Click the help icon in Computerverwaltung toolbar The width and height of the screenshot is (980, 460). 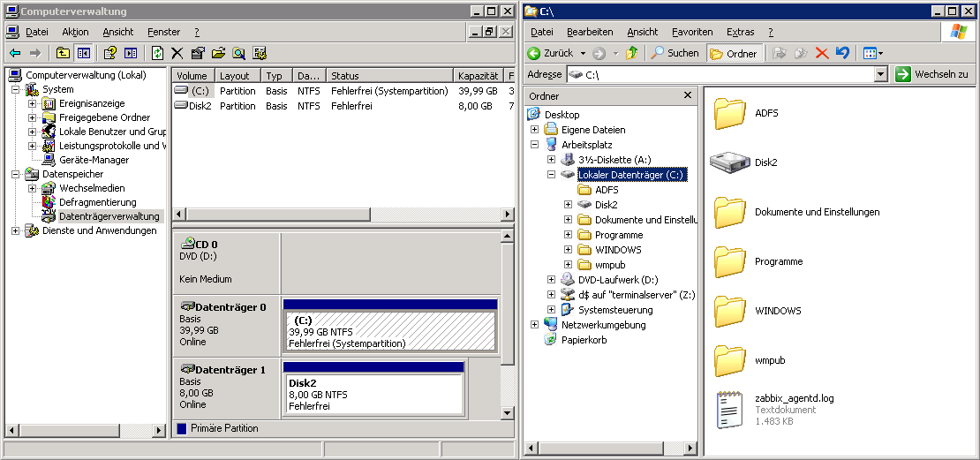point(110,53)
